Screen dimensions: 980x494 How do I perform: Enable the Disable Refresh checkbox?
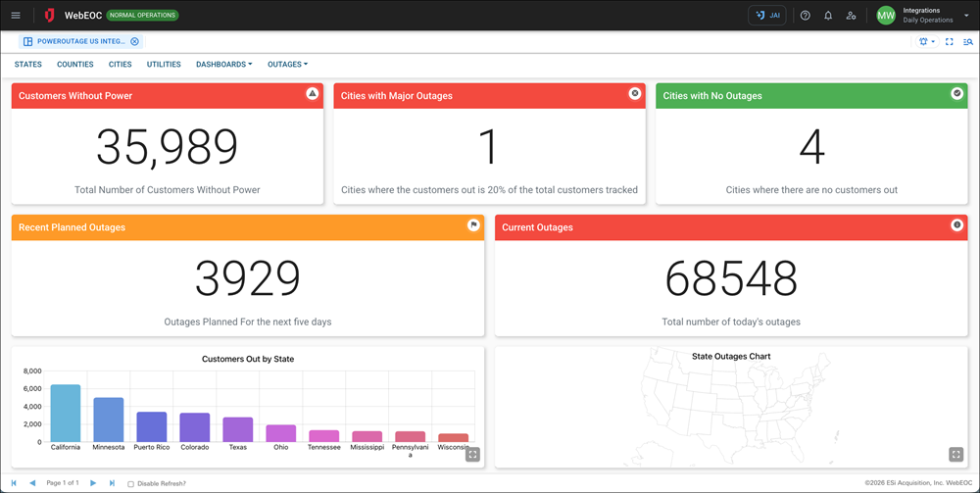(131, 483)
